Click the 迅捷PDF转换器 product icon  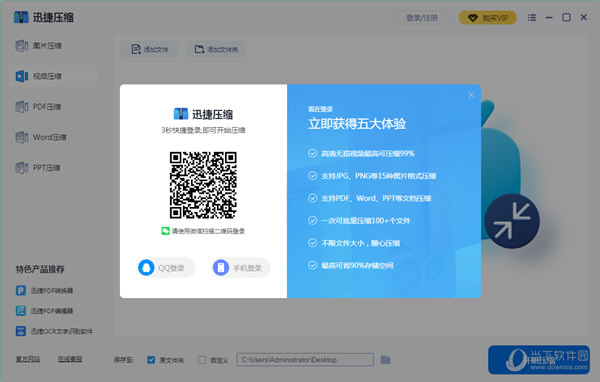coord(21,291)
